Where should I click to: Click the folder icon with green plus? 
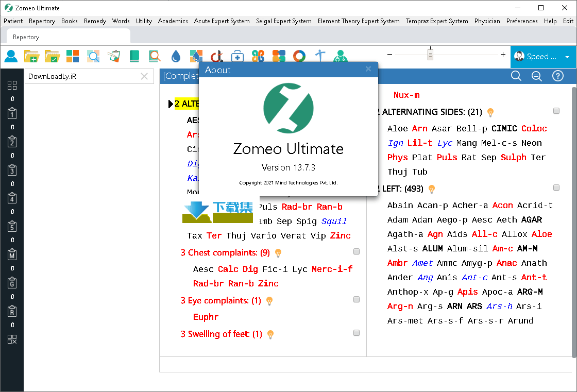pyautogui.click(x=31, y=56)
